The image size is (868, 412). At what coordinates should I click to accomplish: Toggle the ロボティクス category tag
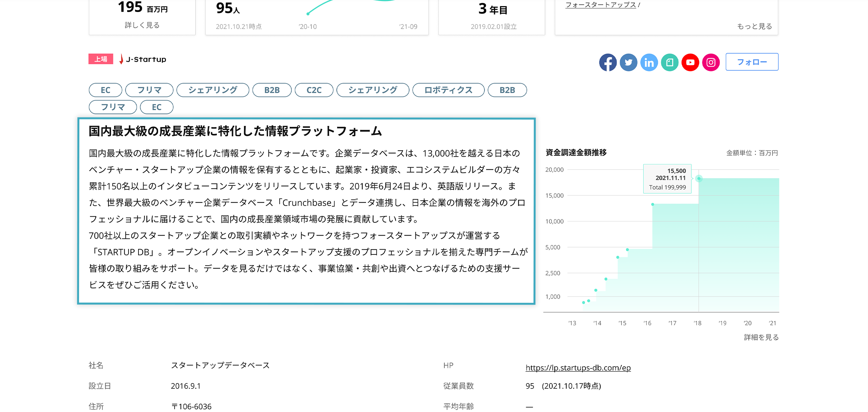pyautogui.click(x=448, y=90)
